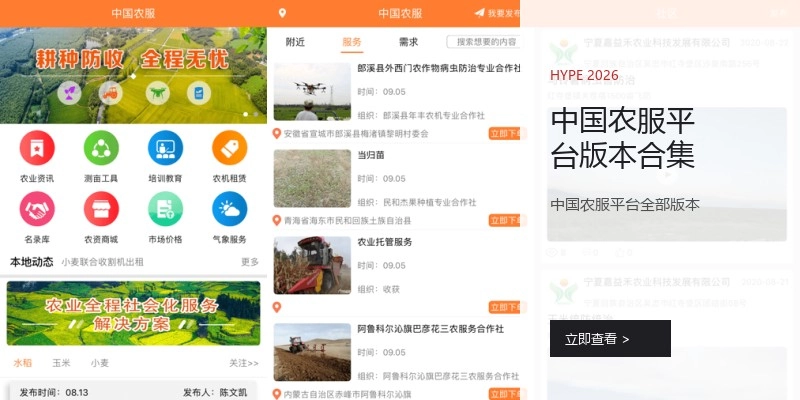Open the 市场价格 document icon
The width and height of the screenshot is (800, 400).
pyautogui.click(x=165, y=209)
